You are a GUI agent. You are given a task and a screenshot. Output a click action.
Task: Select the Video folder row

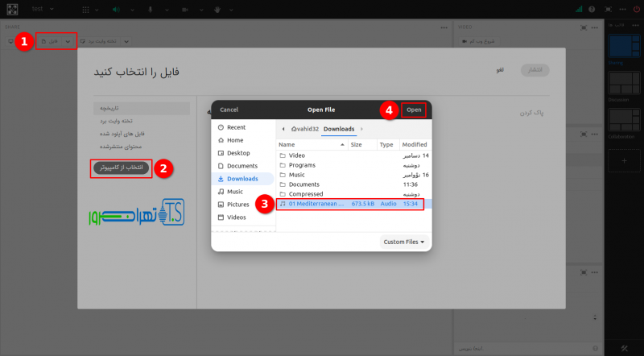pos(354,155)
